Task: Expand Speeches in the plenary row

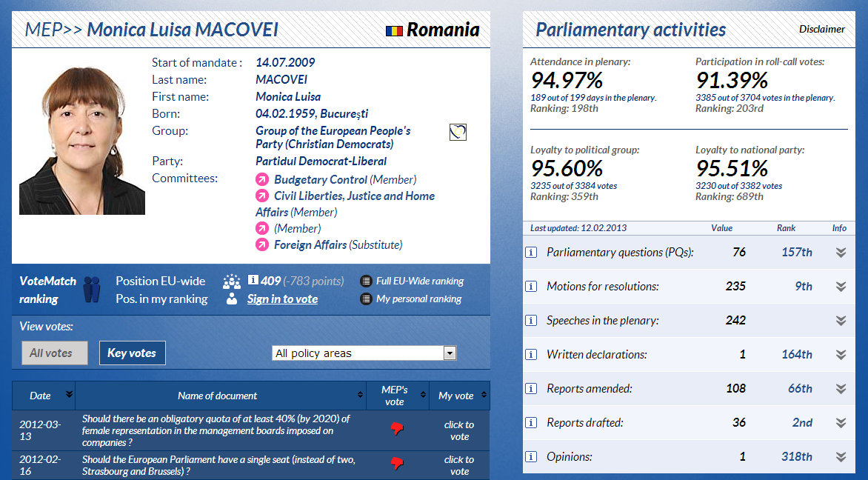Action: pos(841,321)
